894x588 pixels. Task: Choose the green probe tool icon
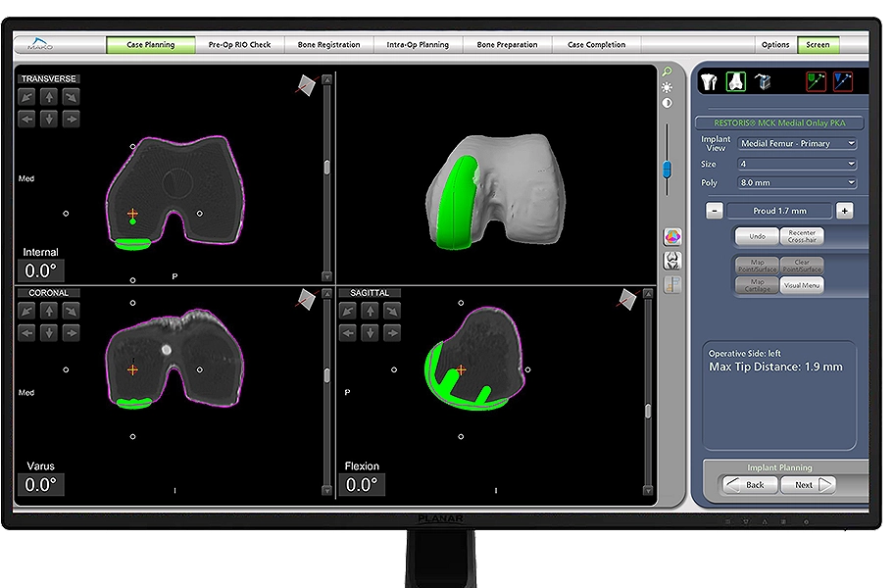(x=816, y=81)
